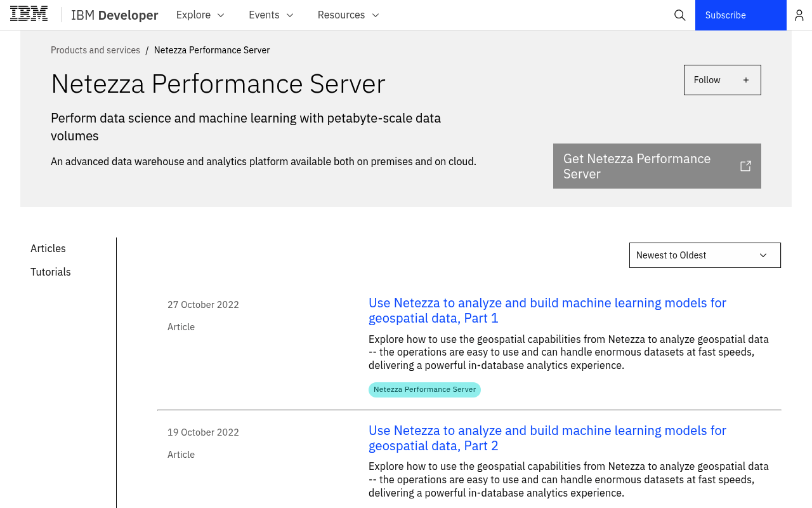Go to IBM Developer home link

tap(115, 15)
